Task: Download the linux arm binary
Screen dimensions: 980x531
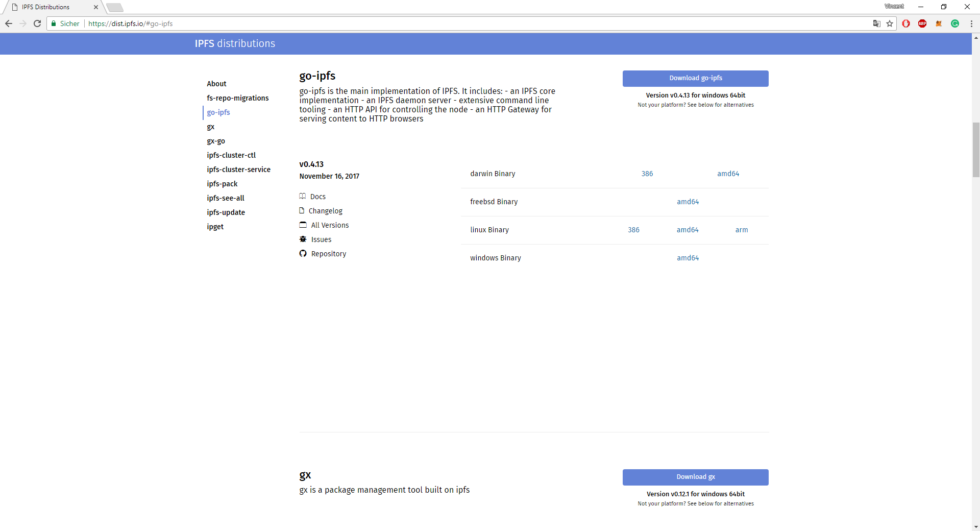Action: tap(742, 230)
